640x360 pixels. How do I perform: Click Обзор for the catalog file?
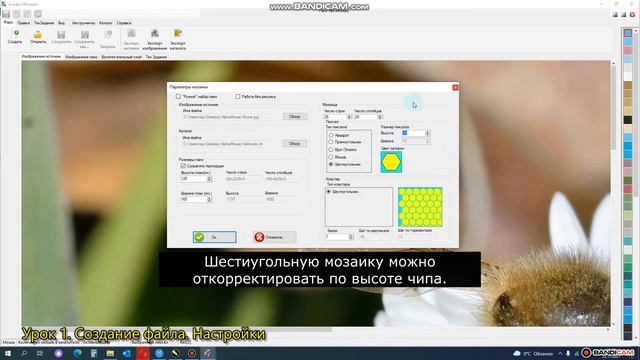click(x=294, y=144)
